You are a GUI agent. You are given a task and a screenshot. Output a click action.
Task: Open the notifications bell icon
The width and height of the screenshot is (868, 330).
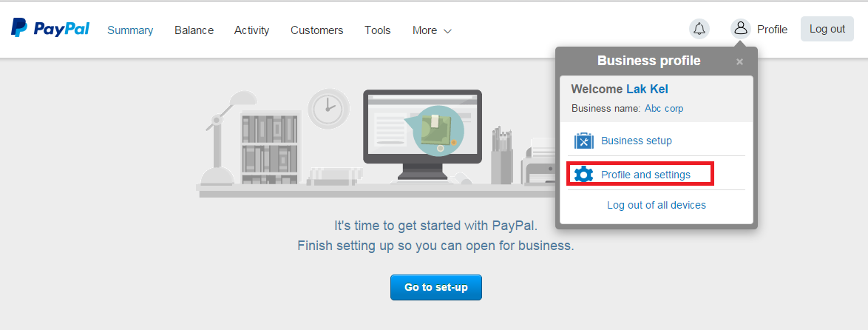pos(699,29)
